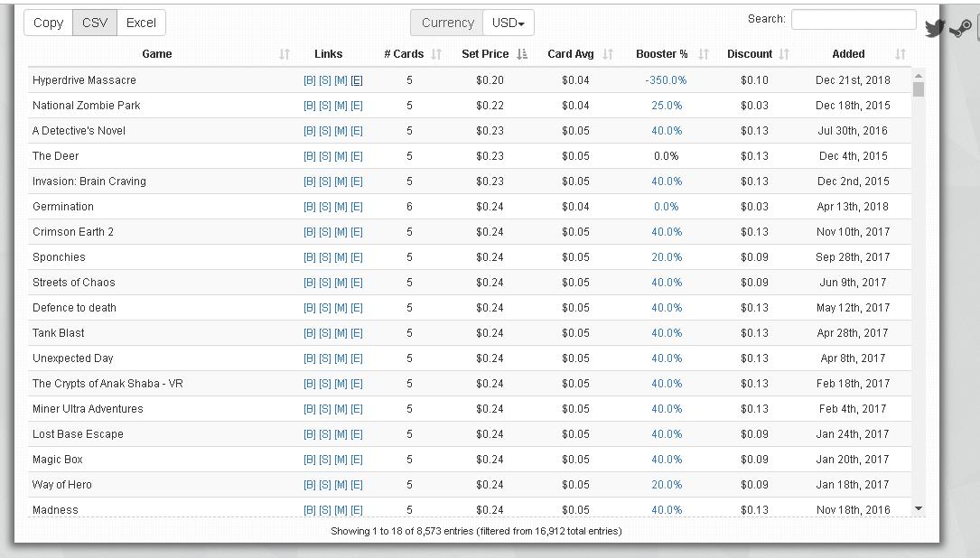Sort by Discount column arrows icon
Screen dimensions: 980x558
pos(784,54)
